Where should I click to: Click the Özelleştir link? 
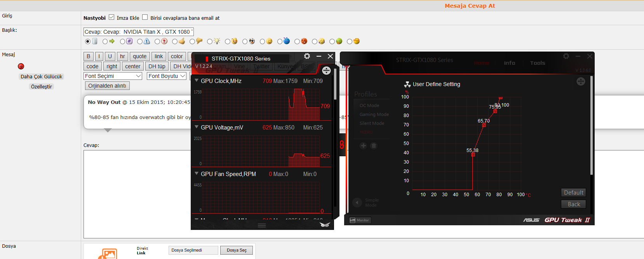(42, 86)
